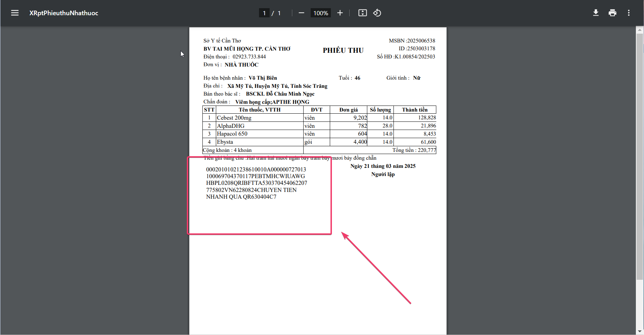Click the Số lượng column header
The width and height of the screenshot is (644, 335).
click(x=380, y=110)
